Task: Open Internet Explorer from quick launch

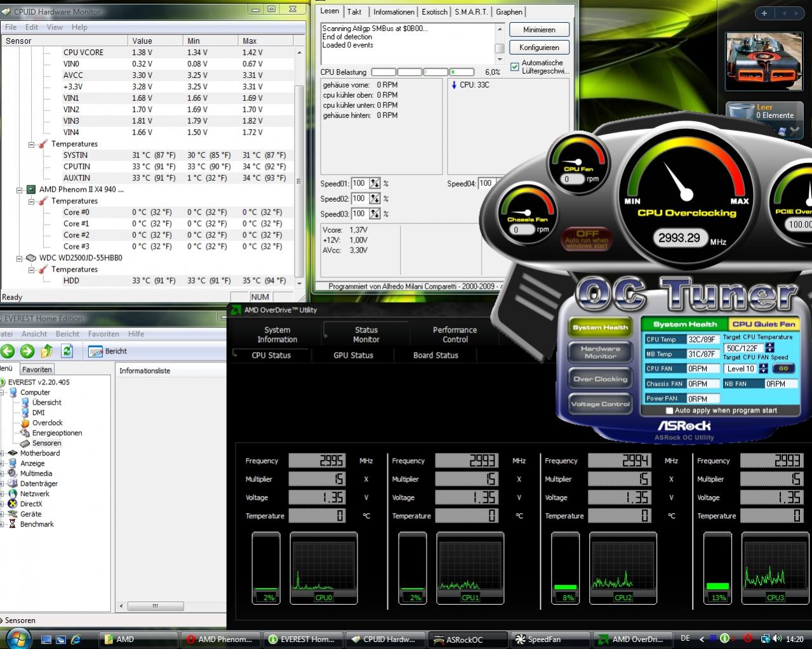Action: point(76,639)
